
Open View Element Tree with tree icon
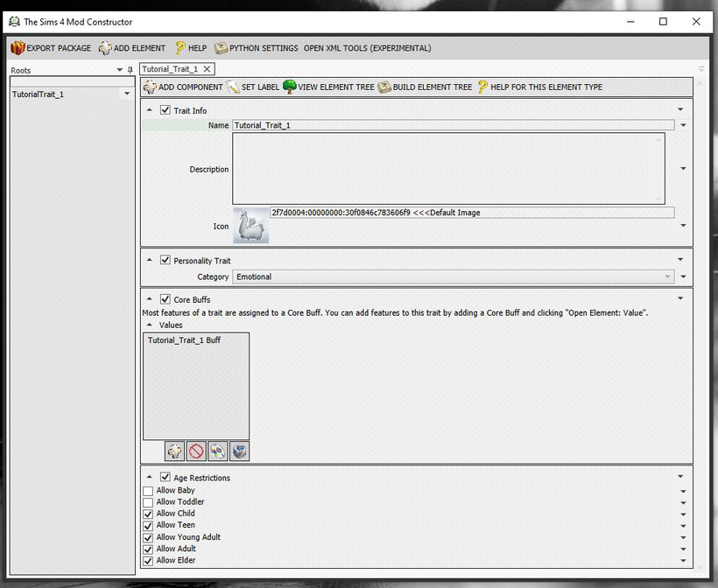click(290, 87)
